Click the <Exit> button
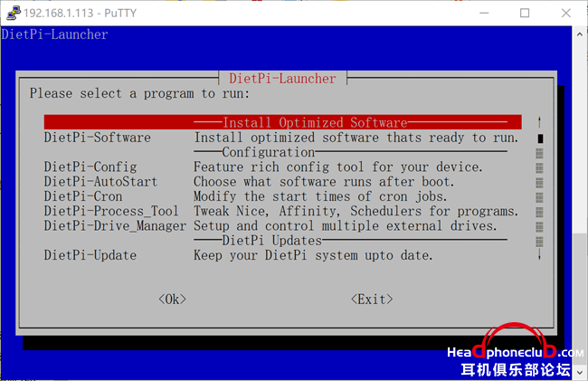 [372, 299]
